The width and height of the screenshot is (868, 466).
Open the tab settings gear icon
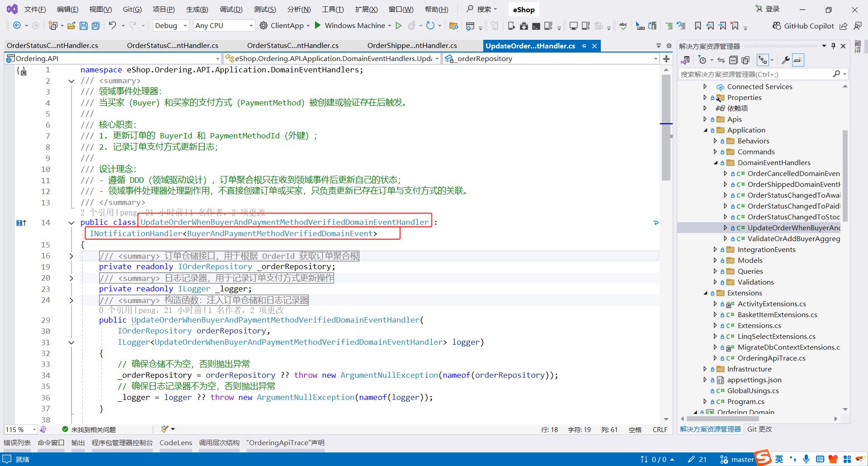tap(669, 46)
